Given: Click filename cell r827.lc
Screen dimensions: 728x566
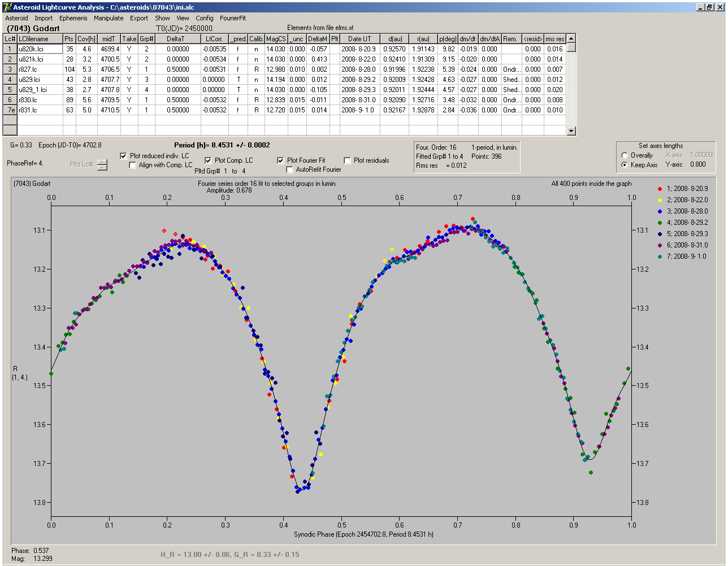Looking at the screenshot, I should coord(40,69).
